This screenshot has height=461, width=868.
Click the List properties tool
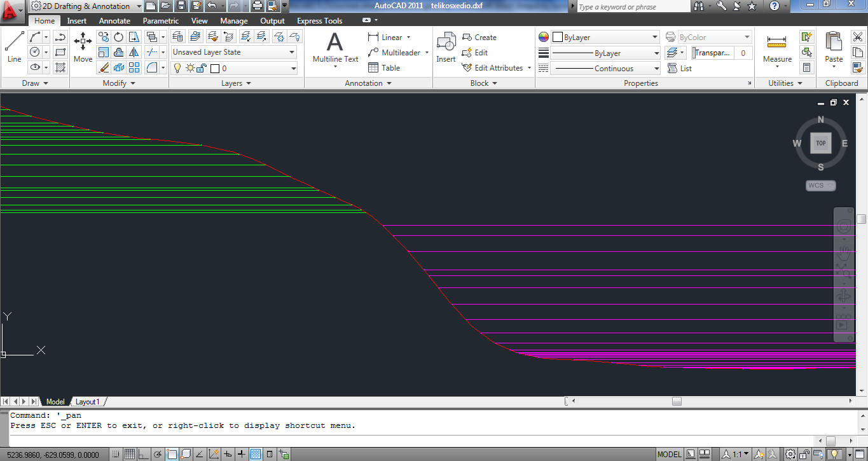tap(680, 68)
